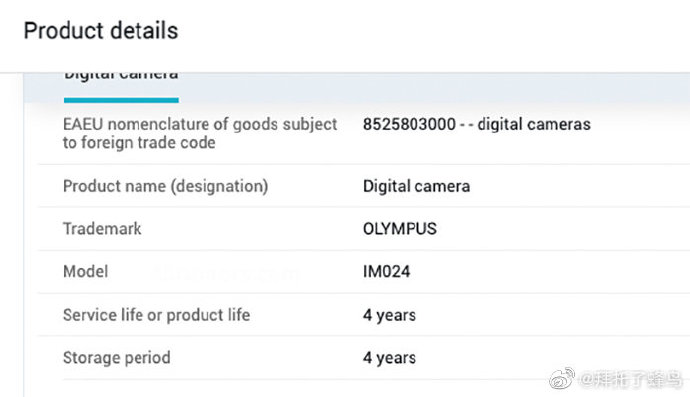Select the Digital camera tab
690x397 pixels.
click(x=121, y=76)
